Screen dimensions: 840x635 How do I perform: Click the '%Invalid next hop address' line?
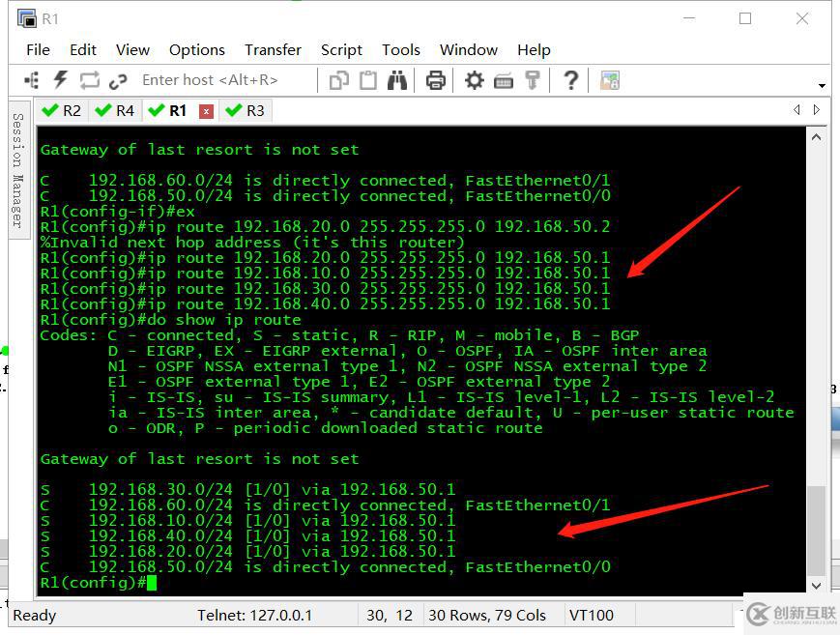tap(251, 243)
